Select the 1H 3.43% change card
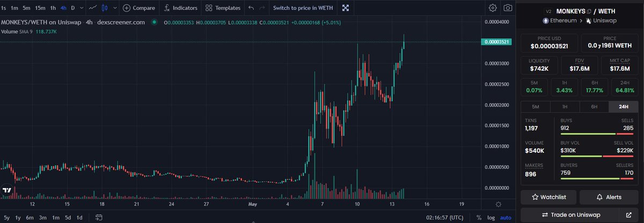This screenshot has width=644, height=223. (x=565, y=87)
